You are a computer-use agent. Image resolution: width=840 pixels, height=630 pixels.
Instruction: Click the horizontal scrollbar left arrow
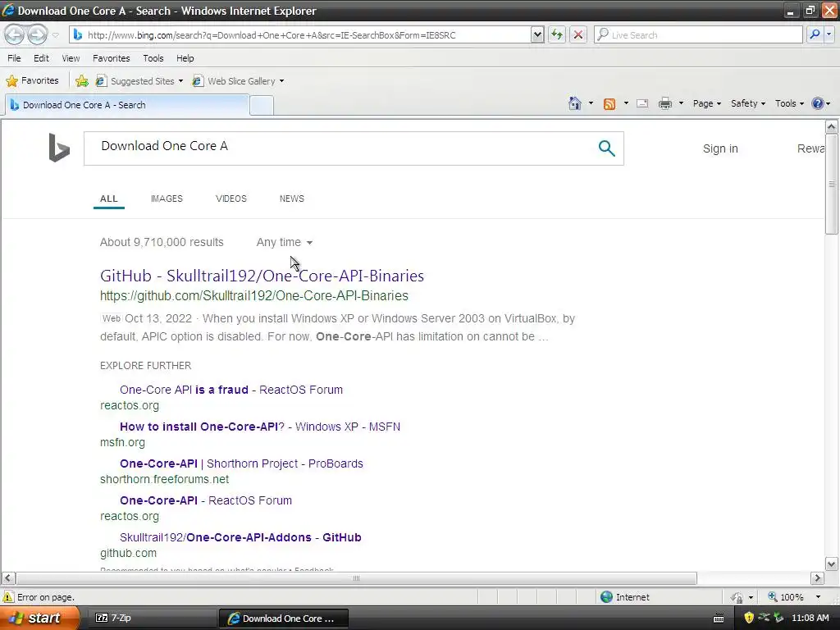[8, 578]
